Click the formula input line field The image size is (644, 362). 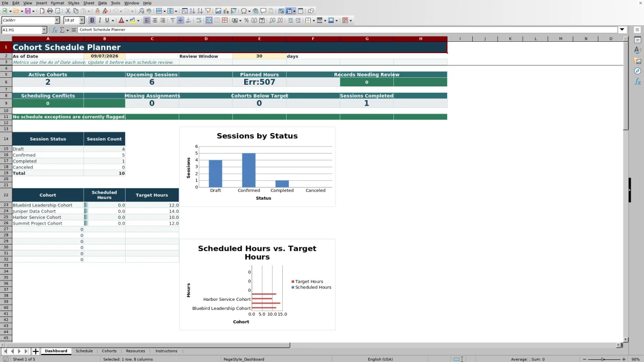tap(348, 30)
